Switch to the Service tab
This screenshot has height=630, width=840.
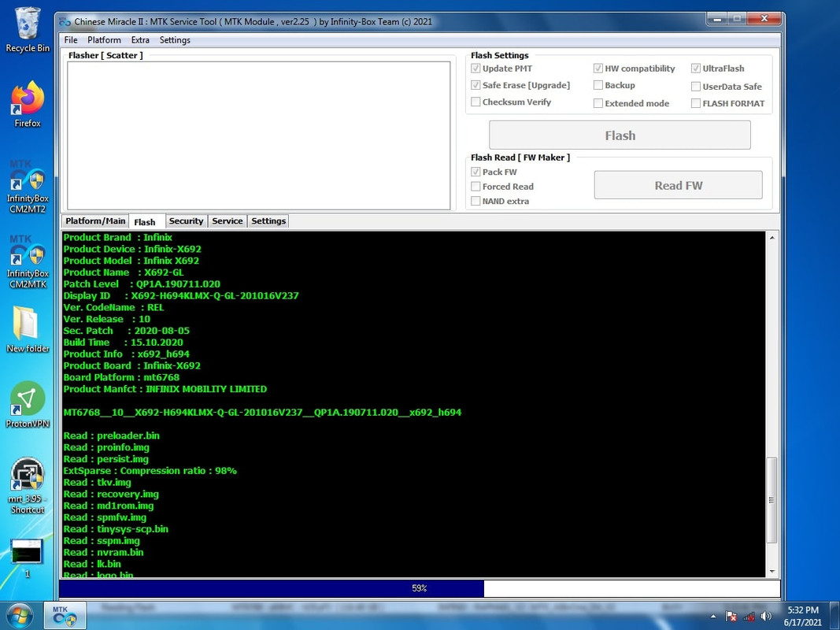(228, 220)
